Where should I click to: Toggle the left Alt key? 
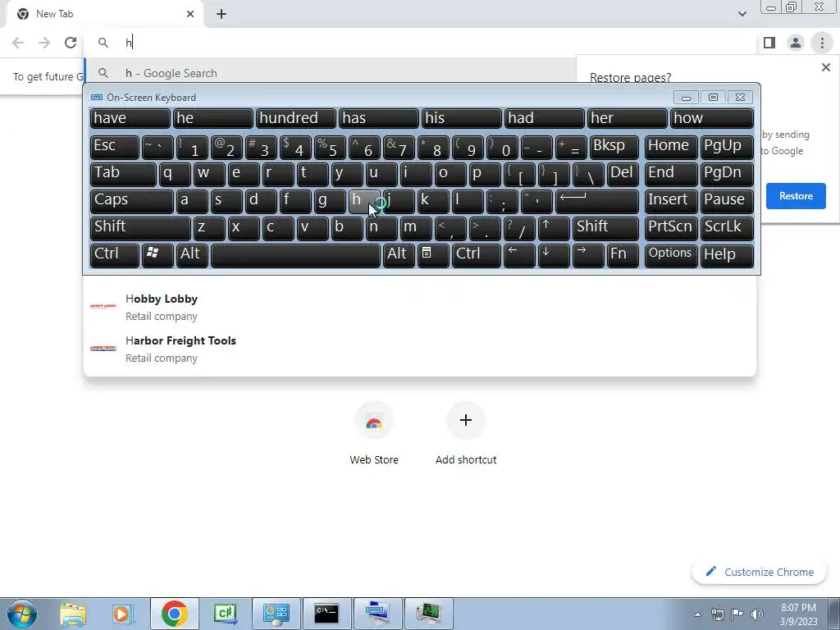pyautogui.click(x=191, y=256)
